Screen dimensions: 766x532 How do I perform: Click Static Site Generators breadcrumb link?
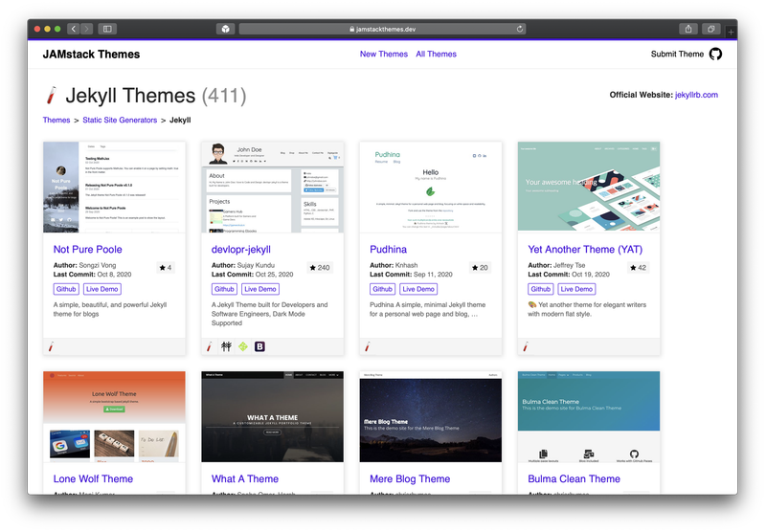point(120,120)
